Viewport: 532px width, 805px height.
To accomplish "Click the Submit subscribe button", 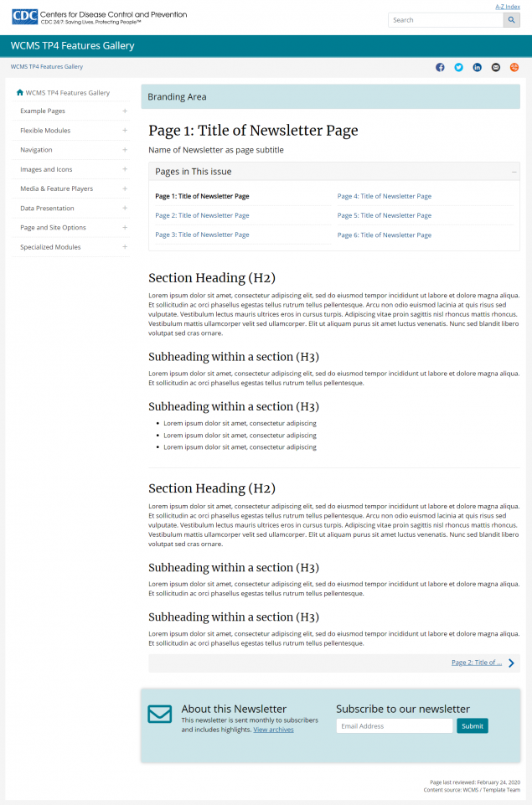I will click(473, 726).
